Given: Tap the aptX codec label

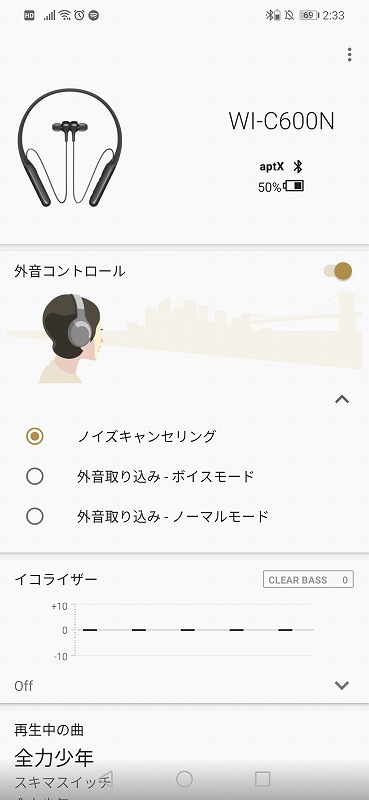Looking at the screenshot, I should click(272, 167).
